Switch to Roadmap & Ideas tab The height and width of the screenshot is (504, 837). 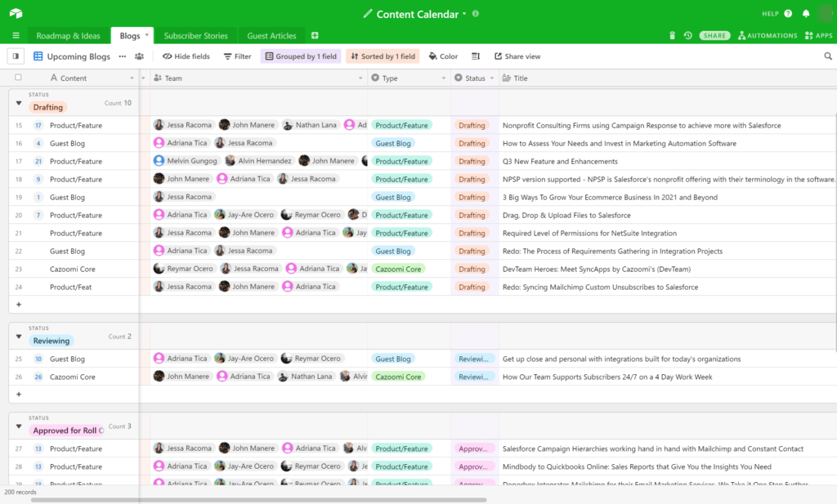tap(69, 36)
